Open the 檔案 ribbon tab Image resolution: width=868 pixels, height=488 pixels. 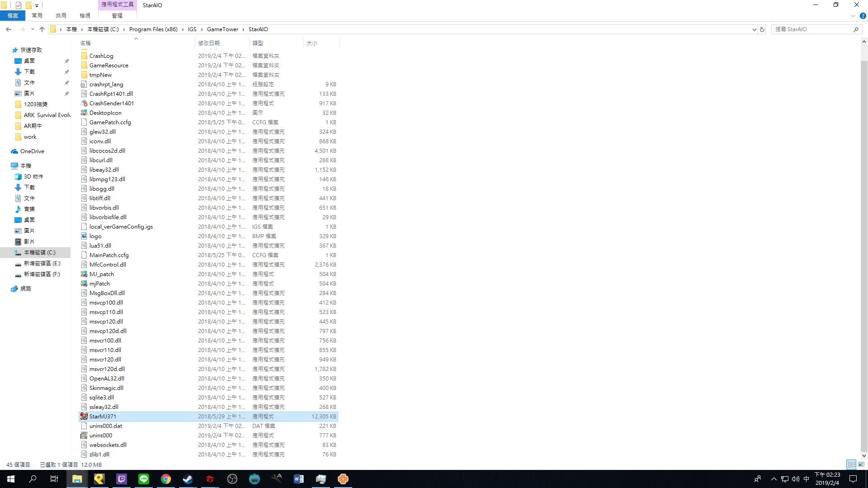pyautogui.click(x=13, y=16)
